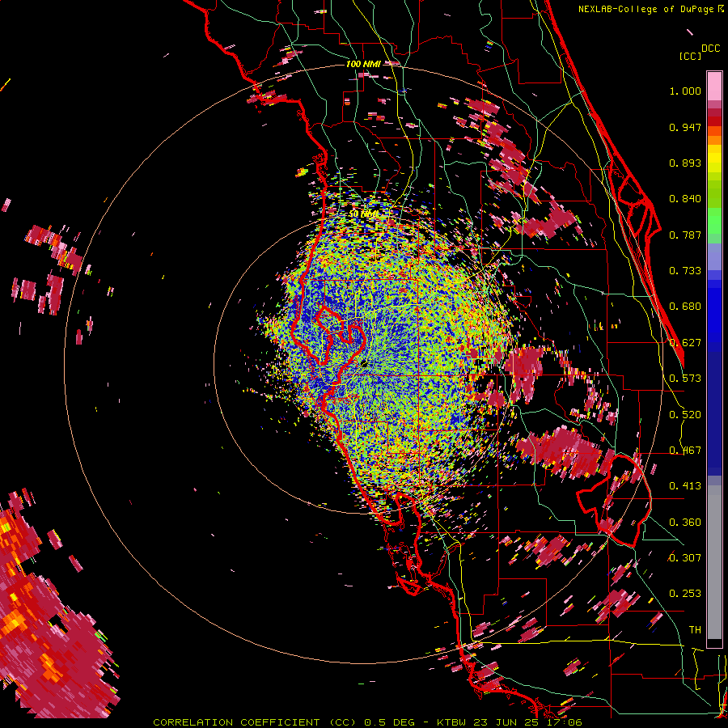The height and width of the screenshot is (728, 728).
Task: Pick the pink color band beside 1.000
Action: [x=714, y=87]
